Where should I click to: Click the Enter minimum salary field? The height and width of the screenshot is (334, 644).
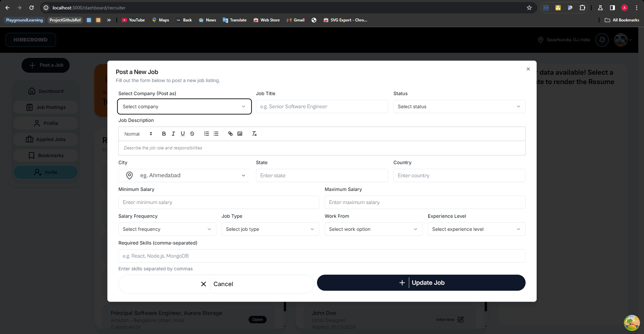219,202
